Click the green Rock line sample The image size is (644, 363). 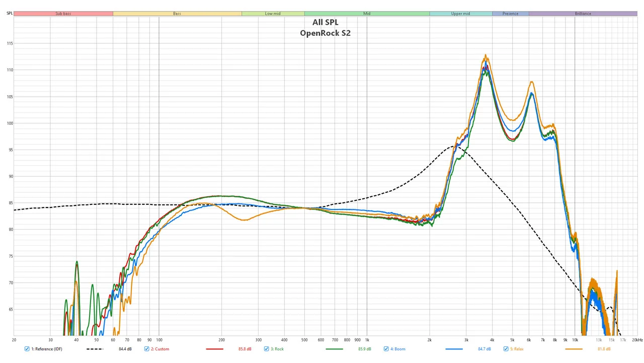334,349
